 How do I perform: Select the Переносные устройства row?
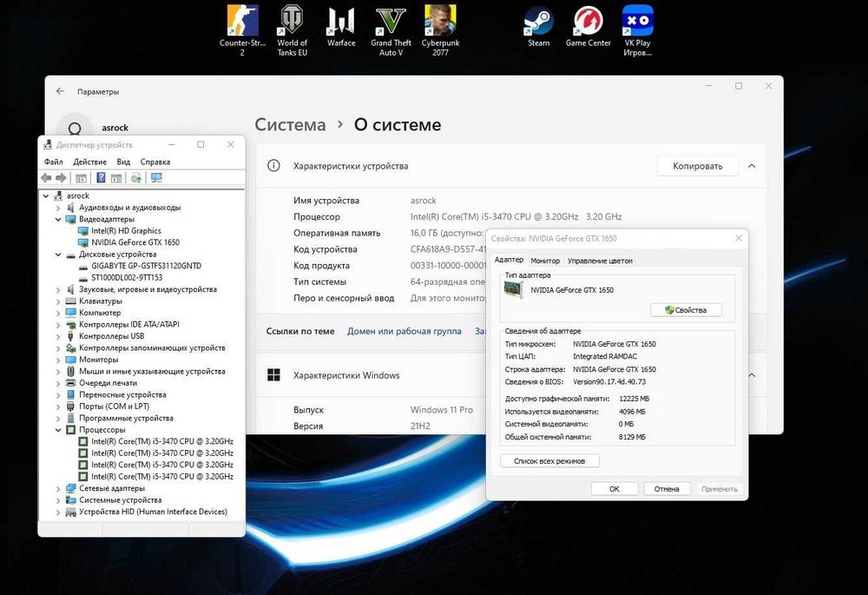tap(122, 395)
